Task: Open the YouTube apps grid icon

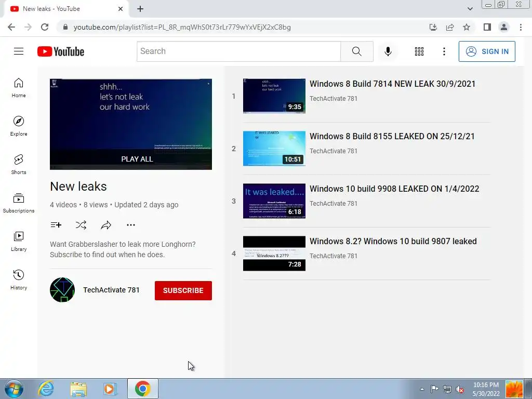Action: [x=419, y=51]
